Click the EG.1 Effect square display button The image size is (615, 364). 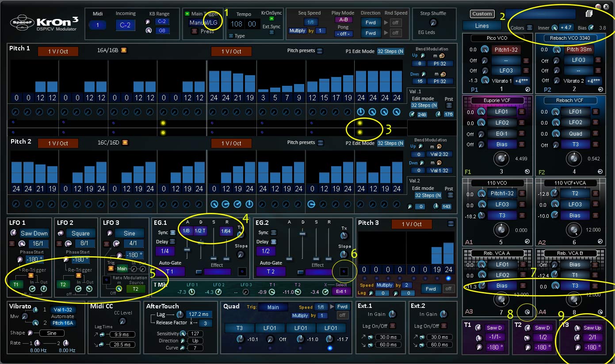pyautogui.click(x=242, y=272)
